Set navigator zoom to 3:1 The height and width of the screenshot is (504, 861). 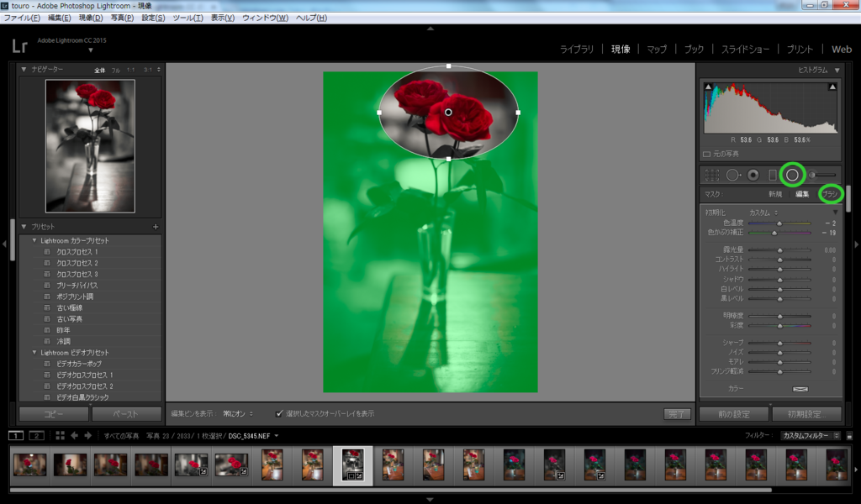point(148,71)
